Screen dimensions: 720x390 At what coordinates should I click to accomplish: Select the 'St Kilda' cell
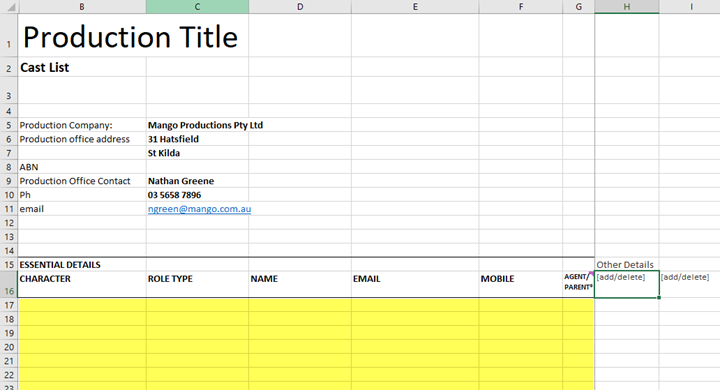click(197, 153)
